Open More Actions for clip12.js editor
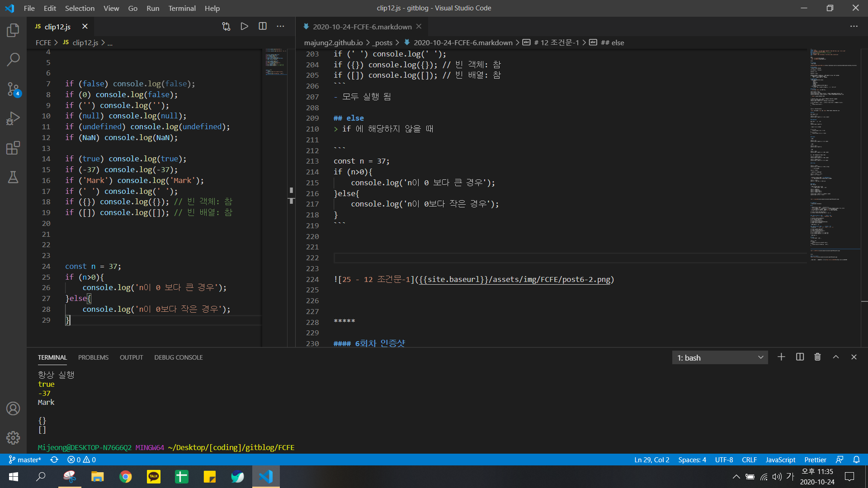 click(281, 27)
